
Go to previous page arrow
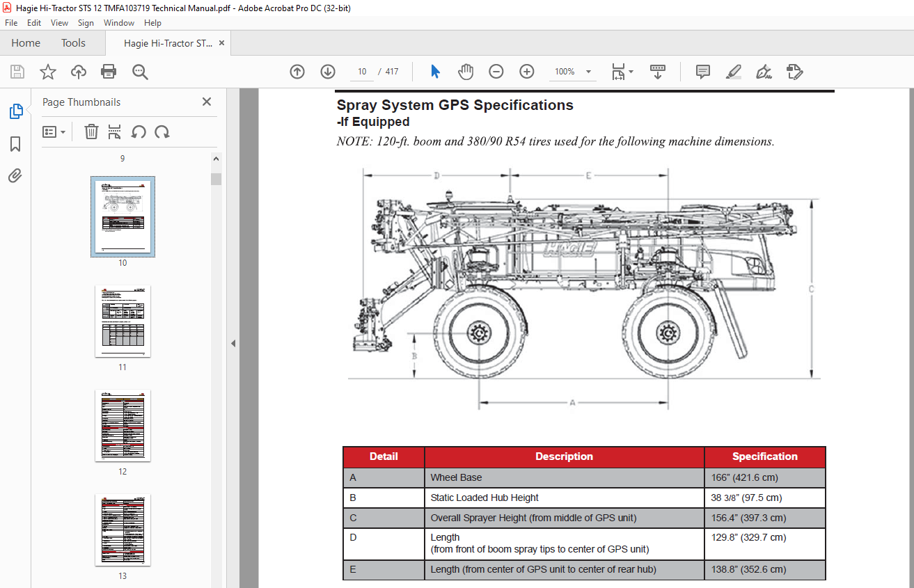[x=297, y=72]
